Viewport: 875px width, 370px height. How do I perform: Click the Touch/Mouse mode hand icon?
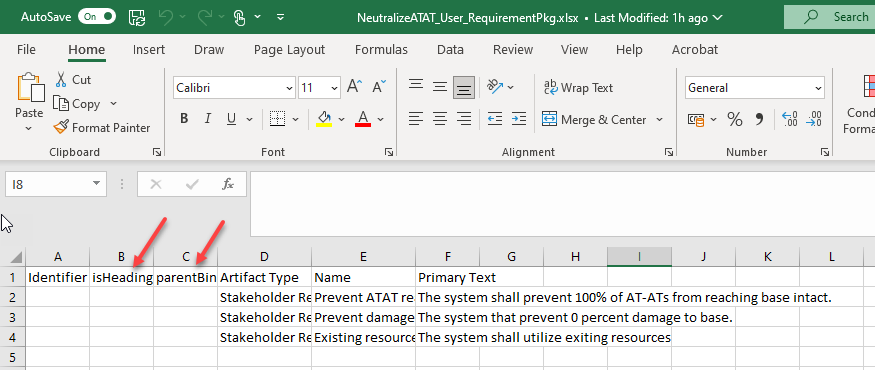(240, 17)
